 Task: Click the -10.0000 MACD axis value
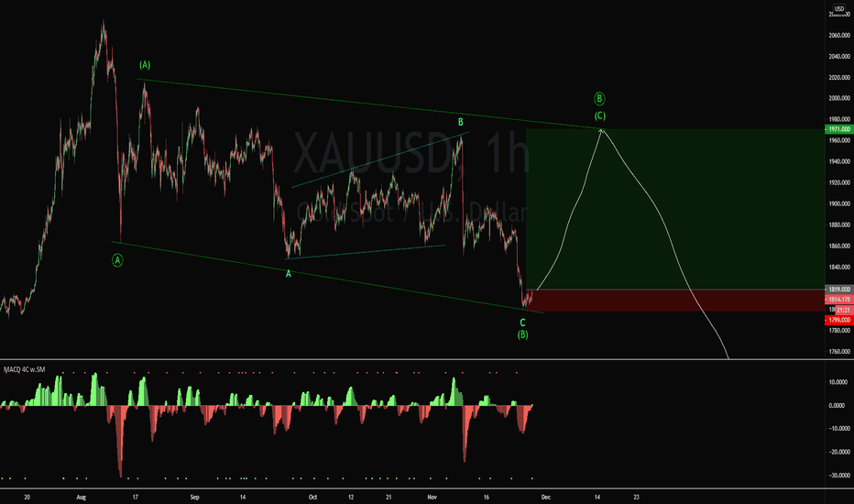pos(838,429)
